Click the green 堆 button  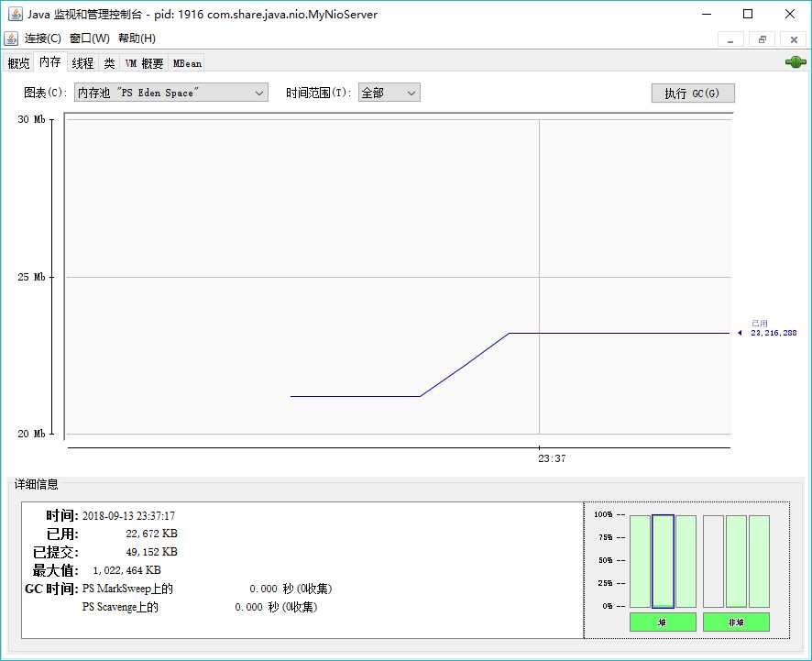(663, 622)
